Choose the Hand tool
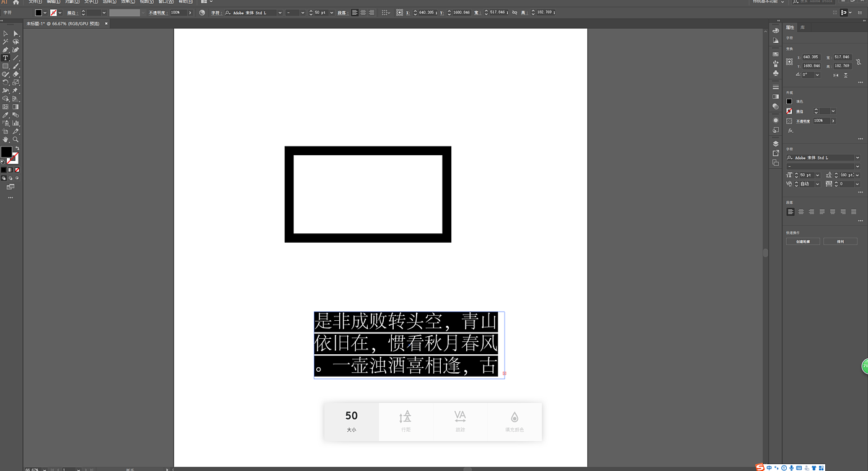The image size is (868, 471). (x=6, y=140)
